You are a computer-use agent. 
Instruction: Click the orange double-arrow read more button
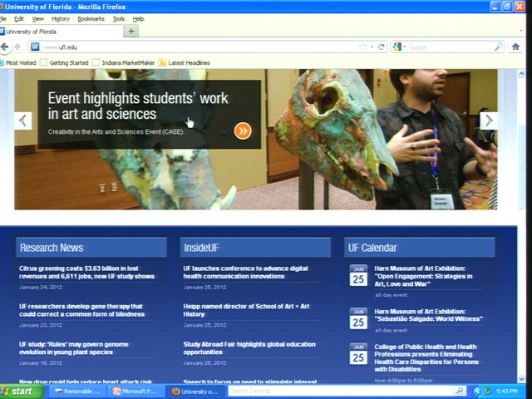coord(243,131)
